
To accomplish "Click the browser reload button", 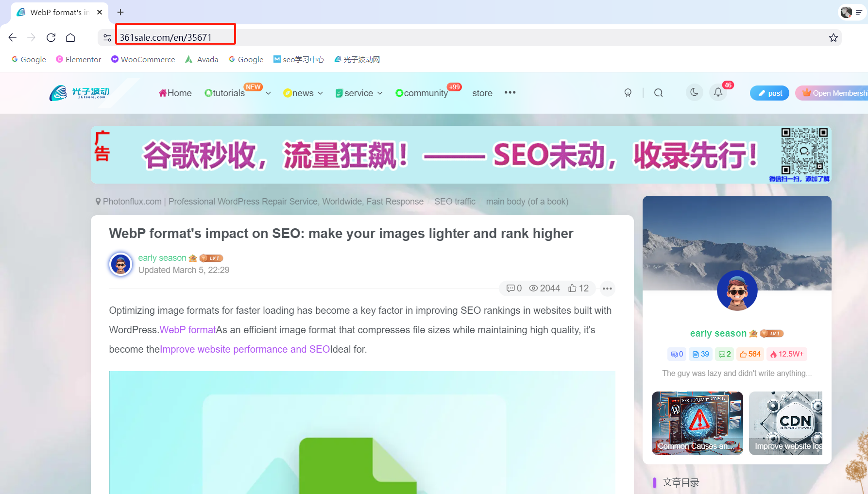I will click(51, 37).
